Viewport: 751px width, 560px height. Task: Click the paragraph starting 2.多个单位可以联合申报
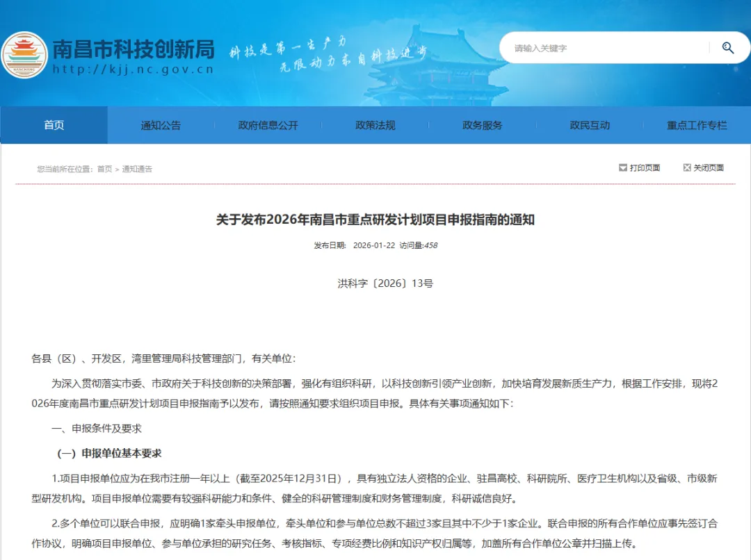[375, 533]
